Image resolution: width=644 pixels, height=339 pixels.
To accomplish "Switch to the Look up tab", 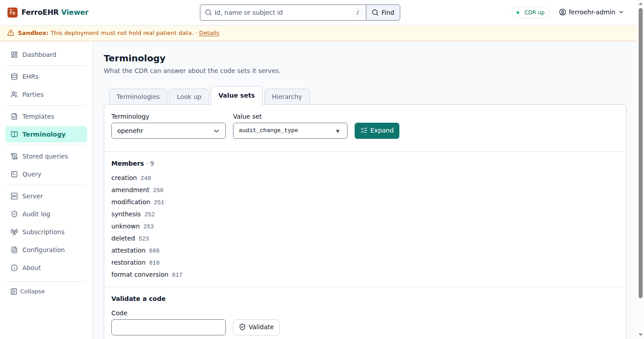I will click(189, 97).
